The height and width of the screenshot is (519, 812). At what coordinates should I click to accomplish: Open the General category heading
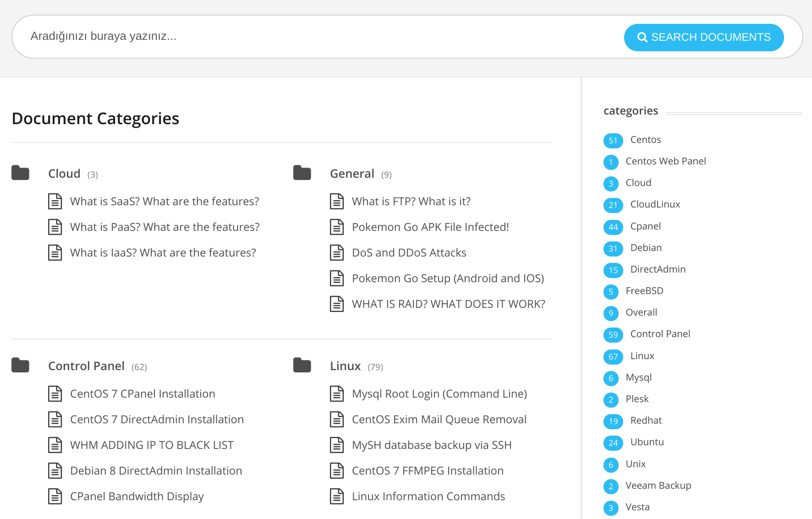352,174
